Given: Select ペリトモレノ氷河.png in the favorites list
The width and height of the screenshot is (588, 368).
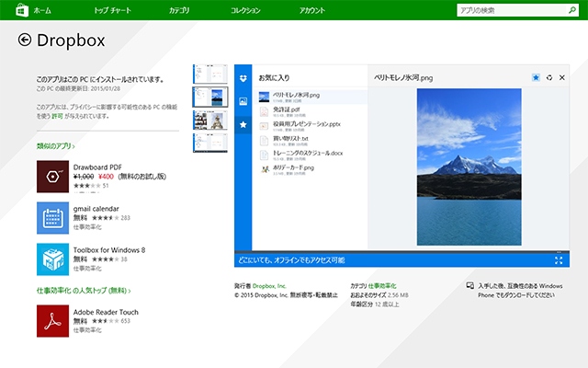Looking at the screenshot, I should (x=311, y=97).
